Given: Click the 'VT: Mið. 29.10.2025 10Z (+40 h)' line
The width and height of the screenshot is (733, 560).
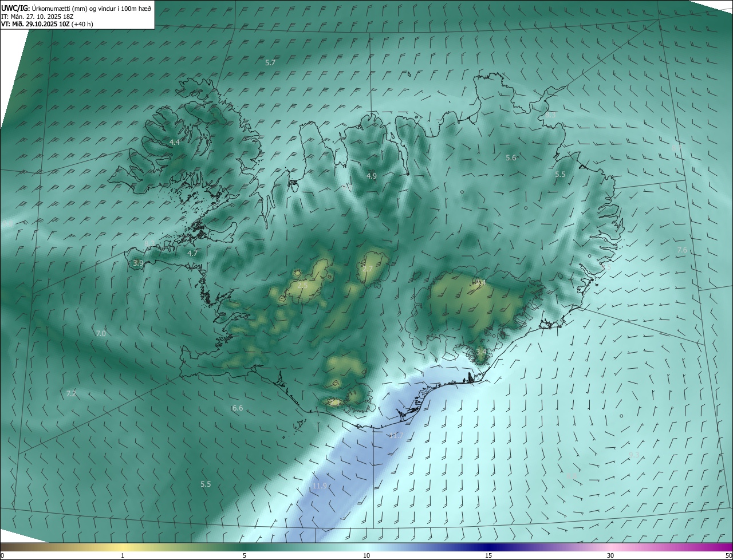Looking at the screenshot, I should pyautogui.click(x=47, y=24).
